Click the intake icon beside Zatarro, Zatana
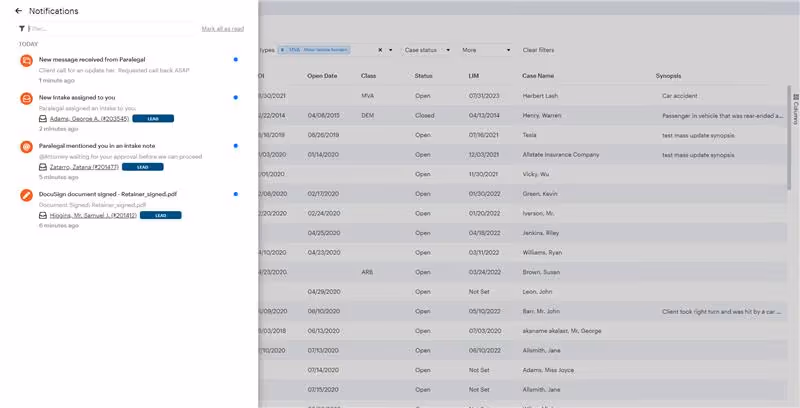This screenshot has width=800, height=408. pyautogui.click(x=43, y=167)
